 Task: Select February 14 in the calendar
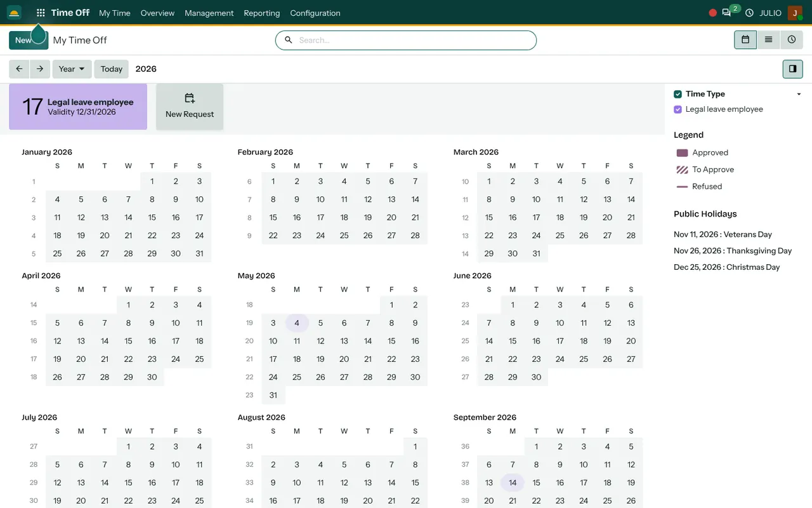coord(416,199)
